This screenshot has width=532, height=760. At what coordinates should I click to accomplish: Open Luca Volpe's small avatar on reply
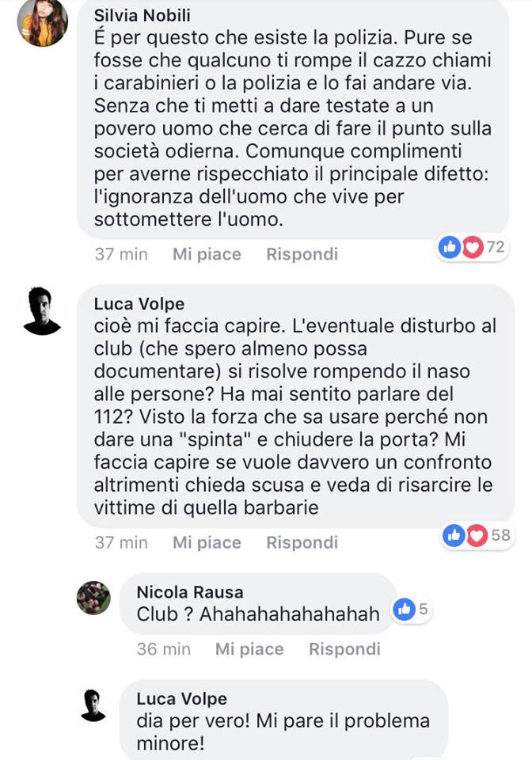tap(93, 705)
